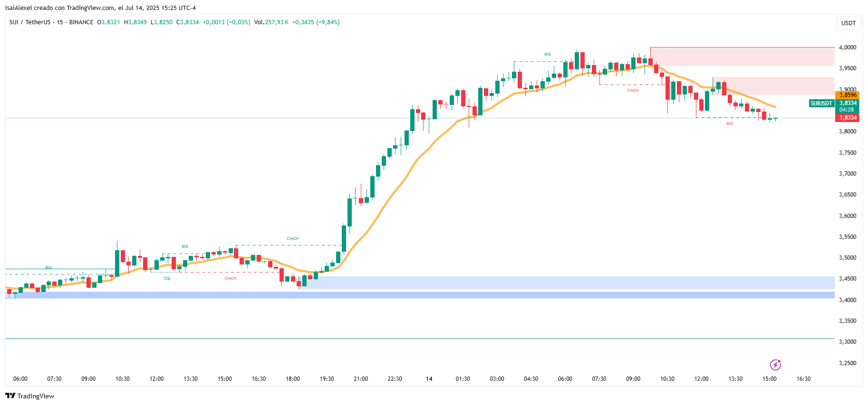Click the 3,8000 price axis label
This screenshot has width=868, height=405.
(848, 132)
